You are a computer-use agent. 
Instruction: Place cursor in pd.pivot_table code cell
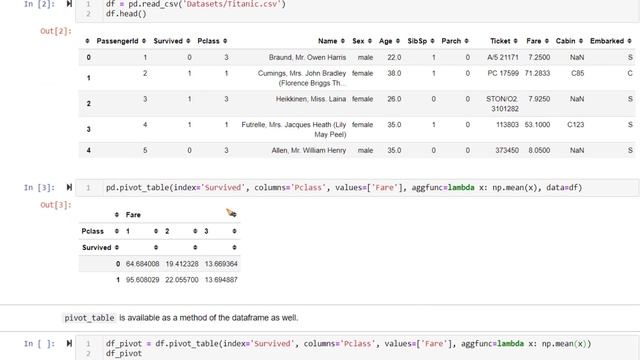coord(344,188)
